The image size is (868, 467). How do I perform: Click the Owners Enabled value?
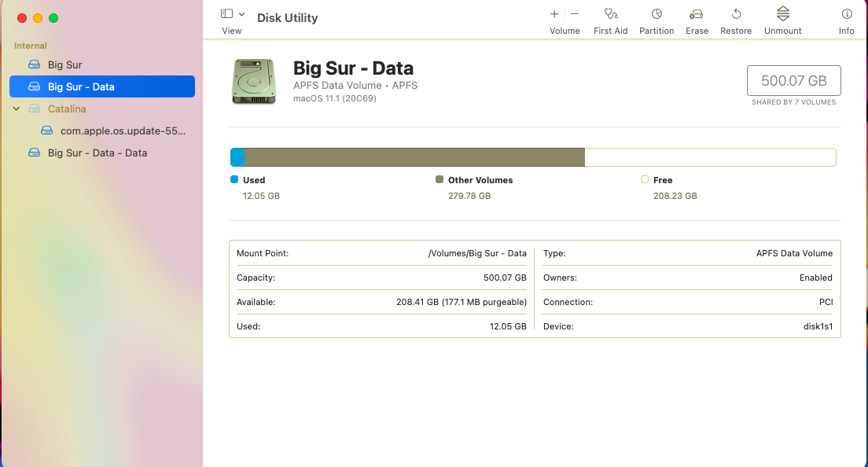(x=816, y=278)
